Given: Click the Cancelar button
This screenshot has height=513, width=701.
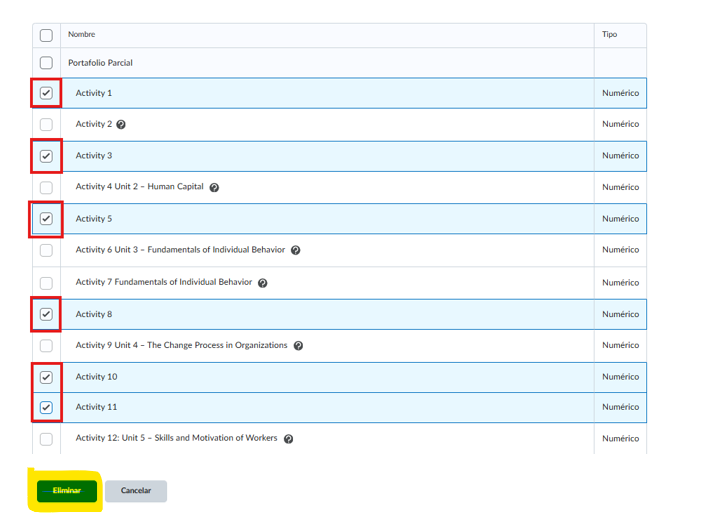Looking at the screenshot, I should click(135, 491).
